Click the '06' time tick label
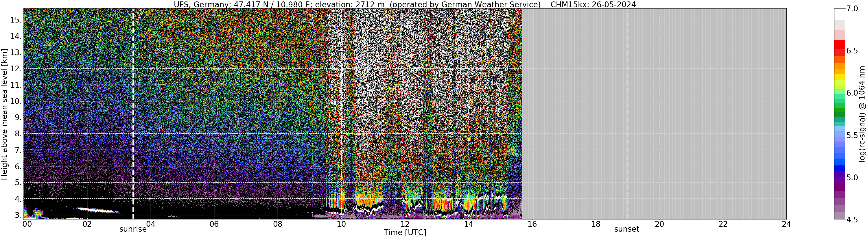868x238 pixels. (214, 224)
